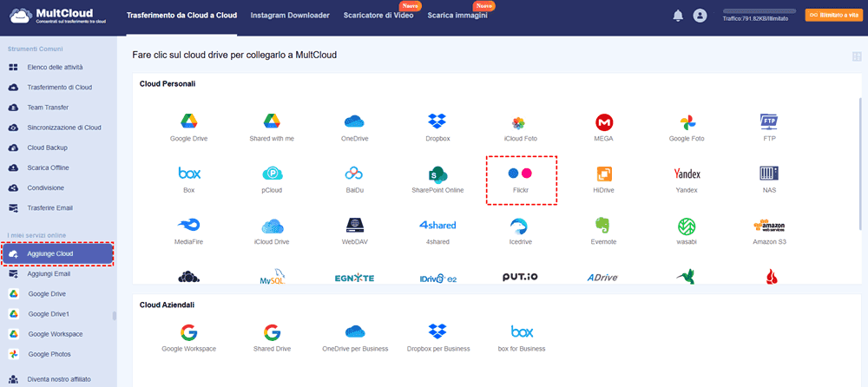868x387 pixels.
Task: Open notifications bell icon
Action: tap(678, 16)
